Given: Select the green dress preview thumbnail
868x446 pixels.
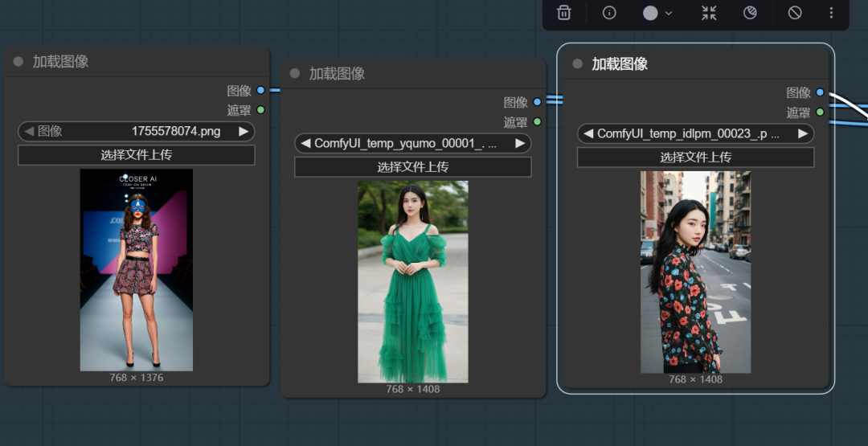Looking at the screenshot, I should [x=413, y=281].
